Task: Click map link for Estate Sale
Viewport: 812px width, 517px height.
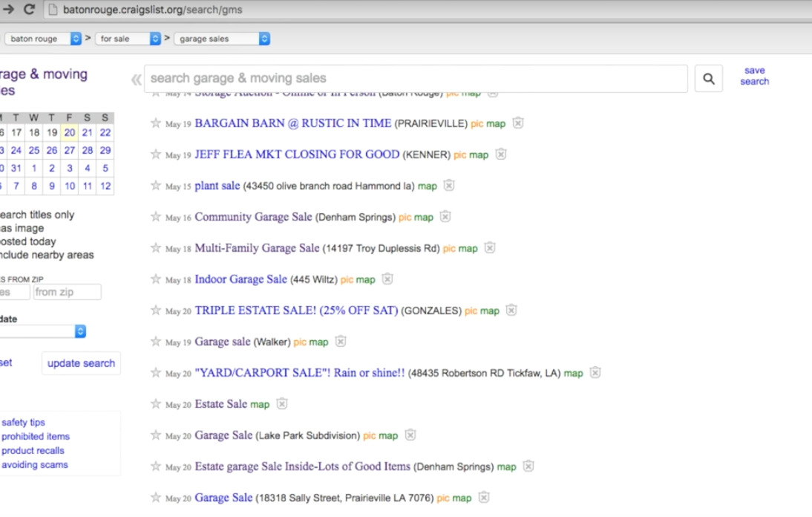Action: pyautogui.click(x=260, y=405)
